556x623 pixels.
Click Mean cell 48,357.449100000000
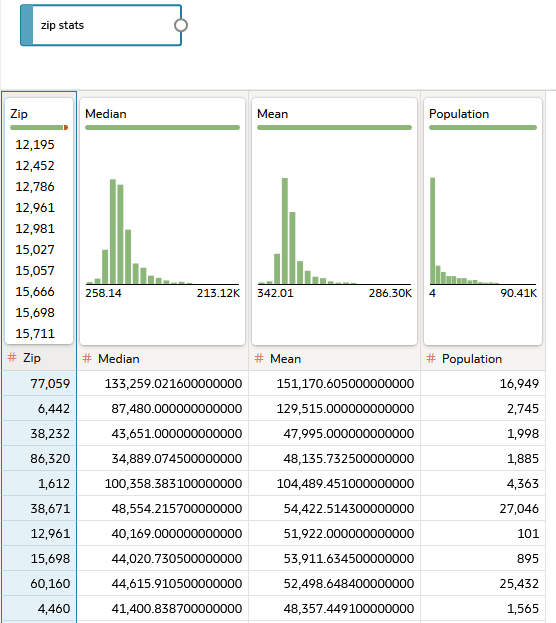pyautogui.click(x=335, y=609)
